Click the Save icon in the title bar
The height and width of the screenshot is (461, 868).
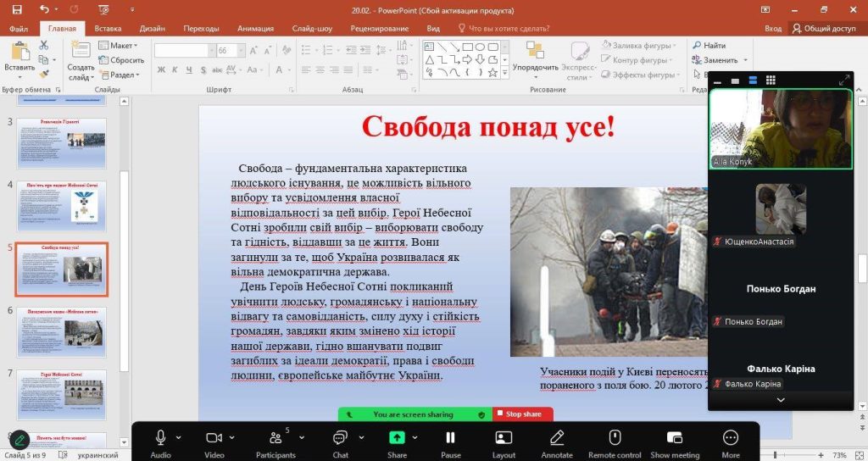tap(17, 9)
